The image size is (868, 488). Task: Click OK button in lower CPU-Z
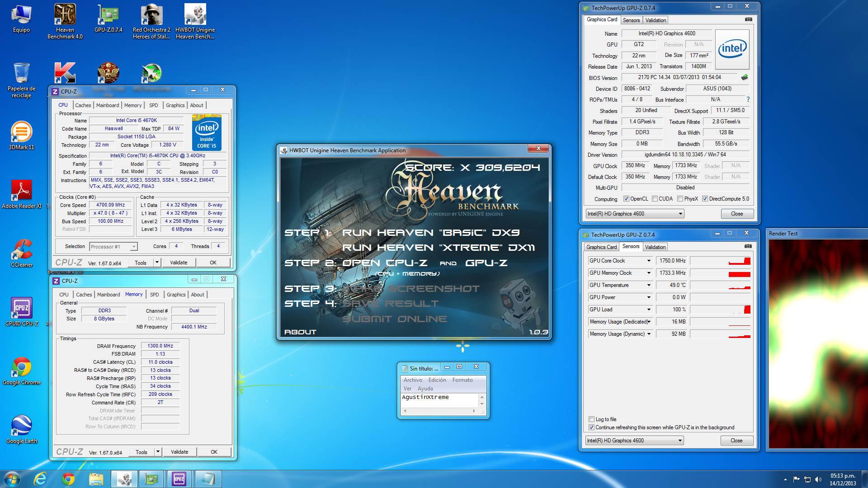pos(214,452)
